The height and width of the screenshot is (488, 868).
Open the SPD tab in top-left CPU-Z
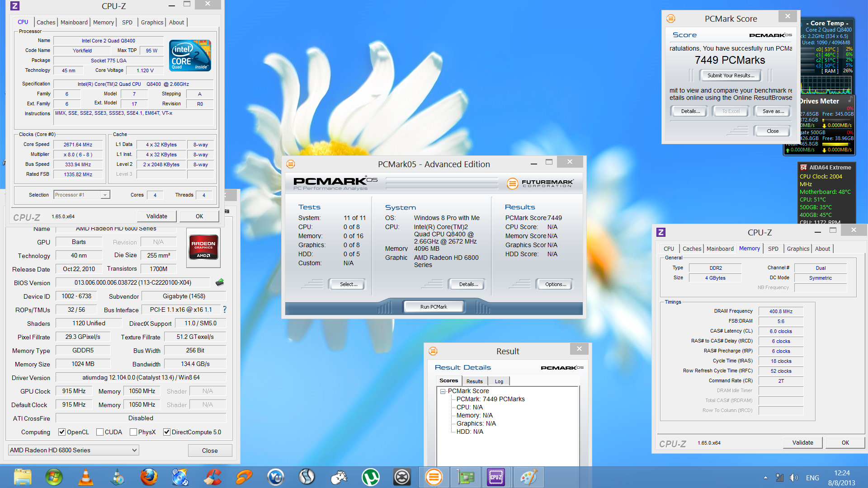click(x=127, y=22)
